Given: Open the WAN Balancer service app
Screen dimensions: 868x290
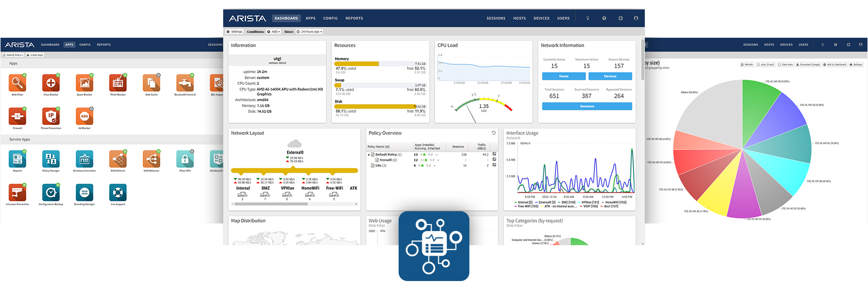Looking at the screenshot, I should (151, 159).
